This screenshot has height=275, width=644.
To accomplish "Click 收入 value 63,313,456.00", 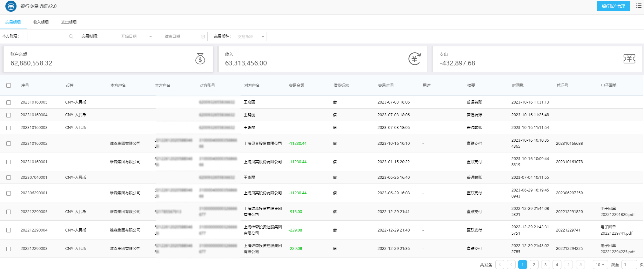I will (246, 63).
